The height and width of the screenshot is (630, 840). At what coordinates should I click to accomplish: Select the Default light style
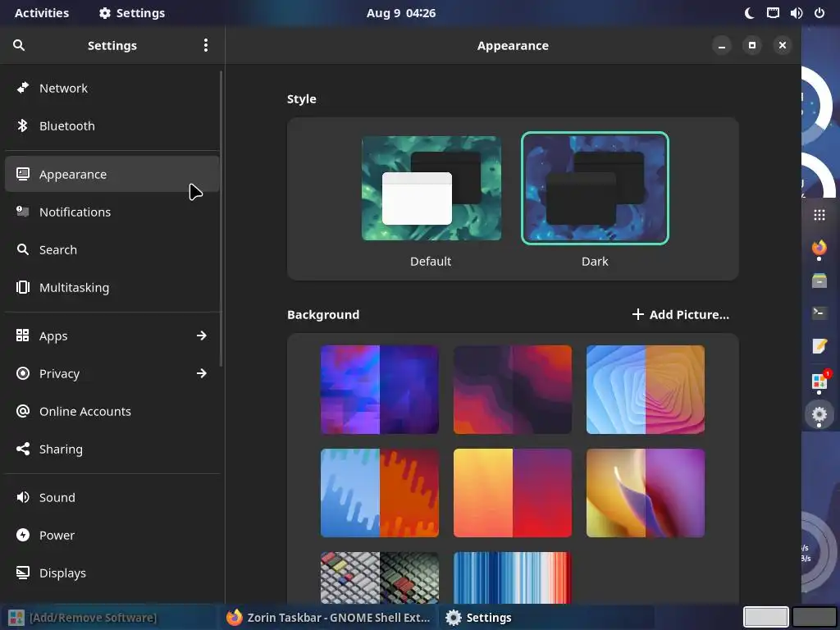431,188
